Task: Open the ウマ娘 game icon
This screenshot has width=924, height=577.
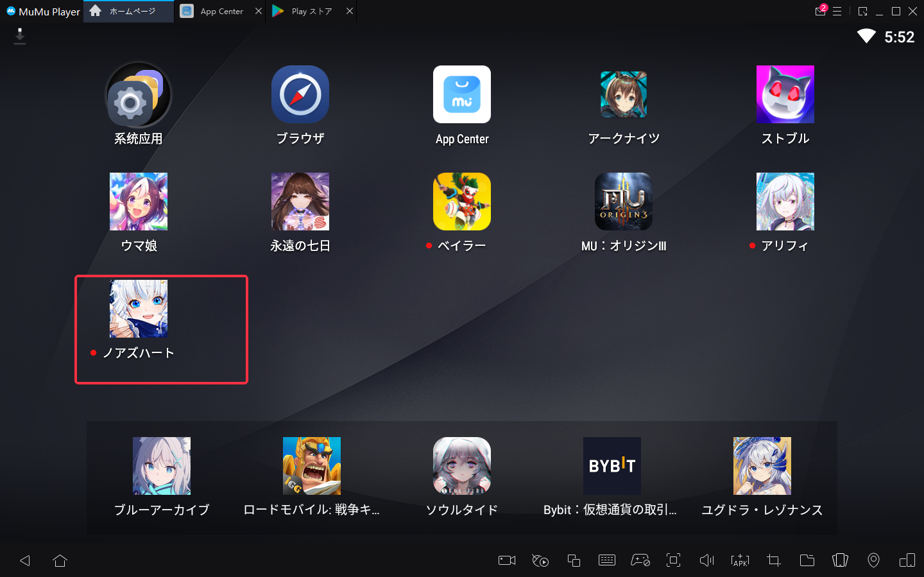Action: (139, 202)
